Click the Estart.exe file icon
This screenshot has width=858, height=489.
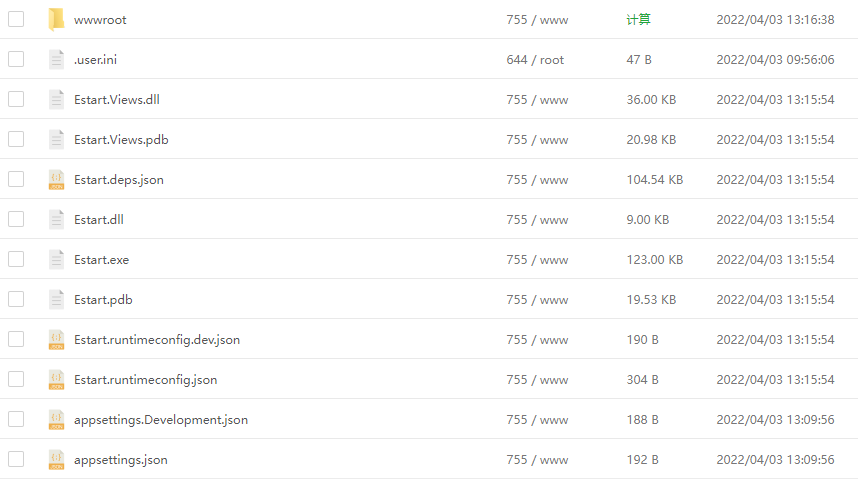click(x=56, y=259)
